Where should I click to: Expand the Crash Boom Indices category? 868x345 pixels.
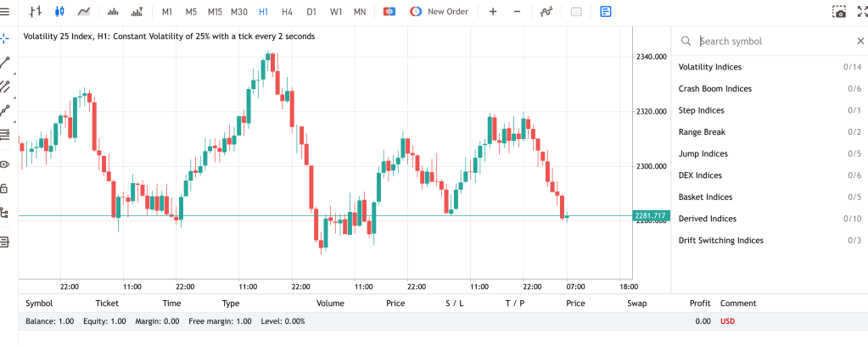(x=714, y=89)
